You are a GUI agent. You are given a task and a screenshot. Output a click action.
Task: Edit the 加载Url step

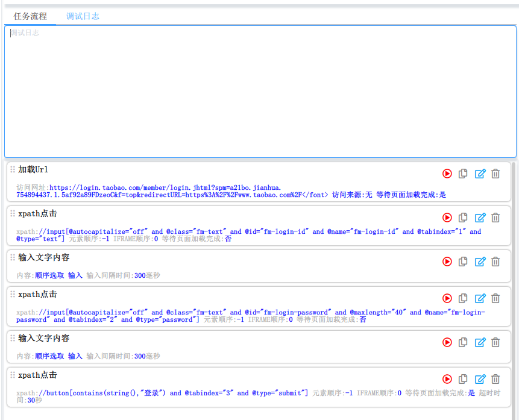pos(480,174)
